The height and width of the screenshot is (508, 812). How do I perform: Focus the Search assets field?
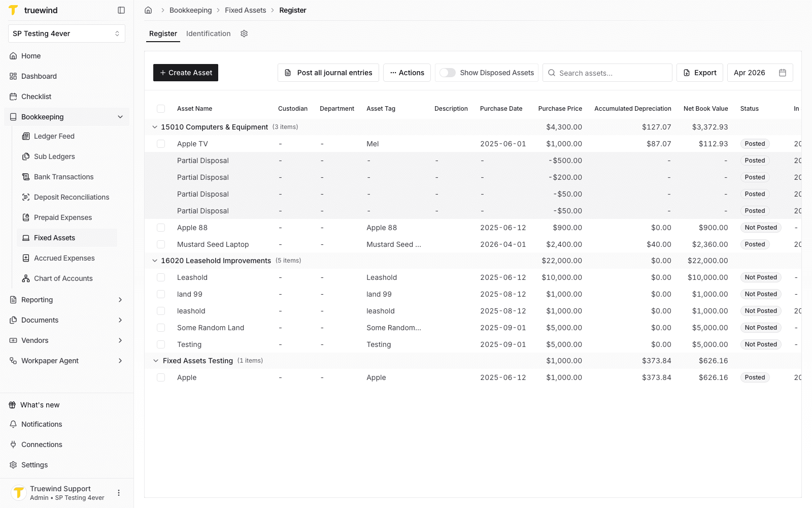click(607, 73)
